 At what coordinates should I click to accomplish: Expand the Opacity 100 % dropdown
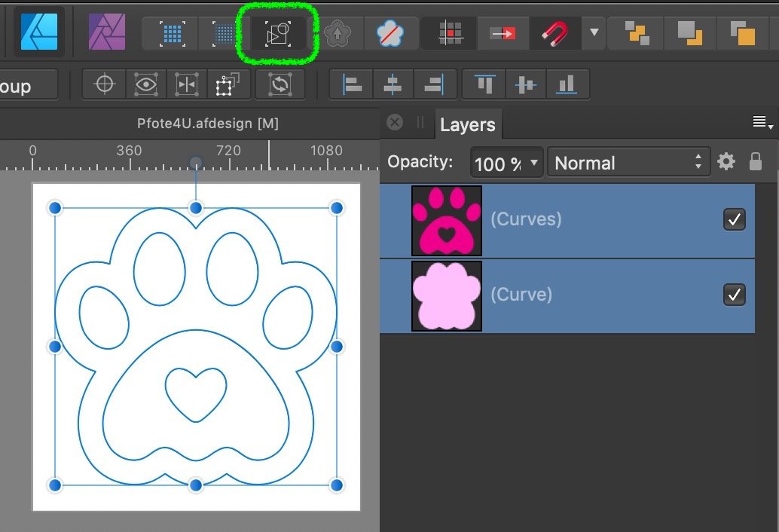(534, 163)
